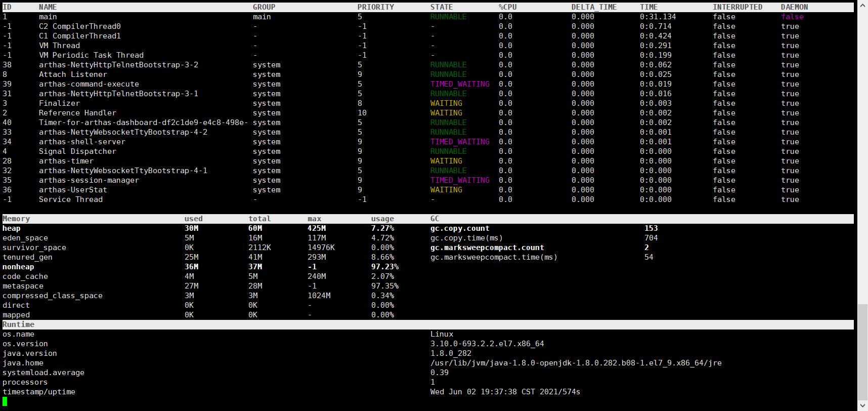Click the 'Service Thread' entry
This screenshot has width=868, height=411.
tap(71, 199)
